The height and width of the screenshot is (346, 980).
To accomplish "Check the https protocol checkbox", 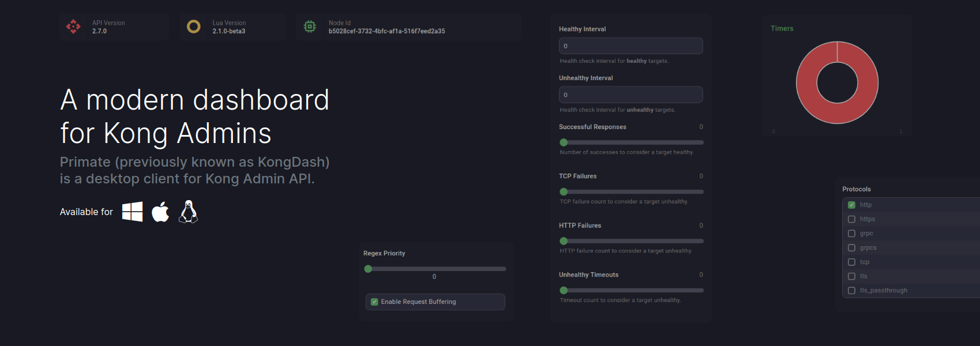I will (851, 219).
